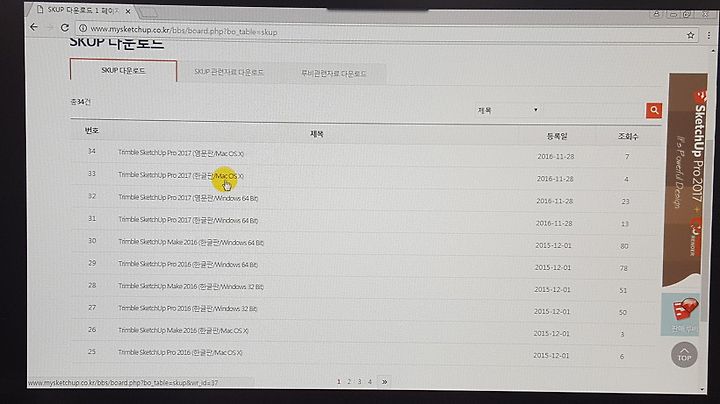720x404 pixels.
Task: Click the » last page pagination button
Action: [384, 382]
